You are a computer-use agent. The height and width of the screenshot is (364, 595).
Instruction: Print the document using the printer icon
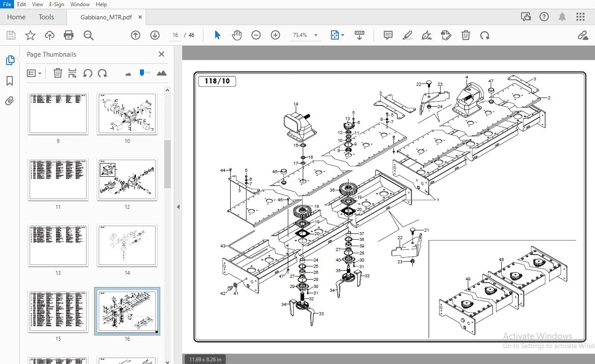[69, 35]
